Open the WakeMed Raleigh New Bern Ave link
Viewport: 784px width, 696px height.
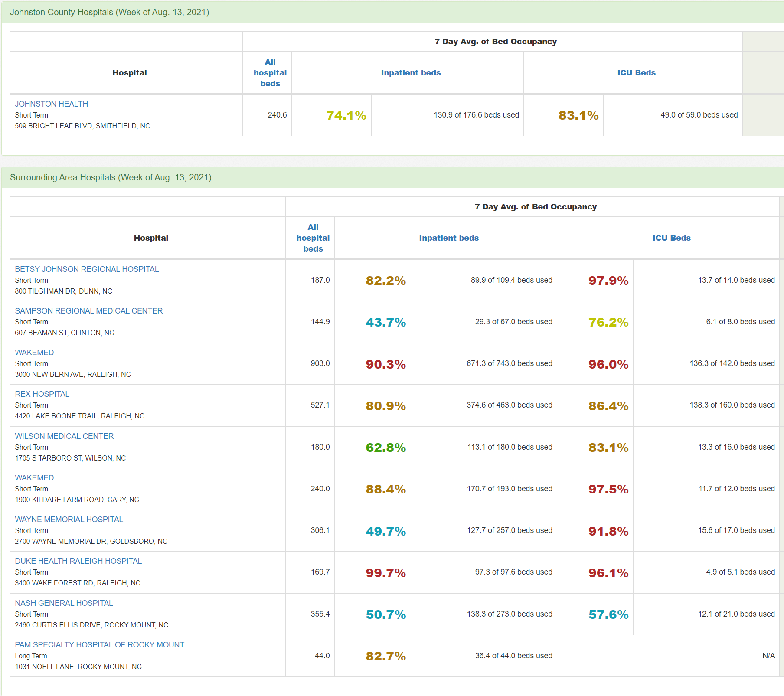[34, 353]
